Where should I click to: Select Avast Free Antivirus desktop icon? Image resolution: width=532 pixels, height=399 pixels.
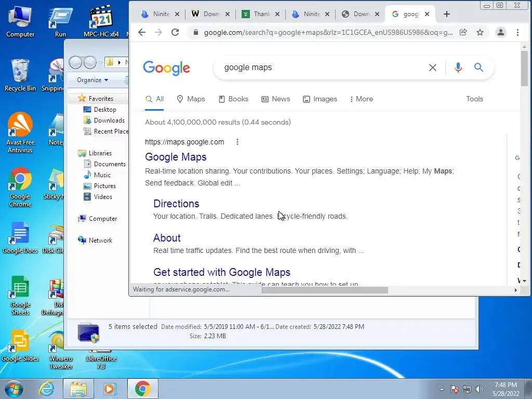pyautogui.click(x=20, y=132)
